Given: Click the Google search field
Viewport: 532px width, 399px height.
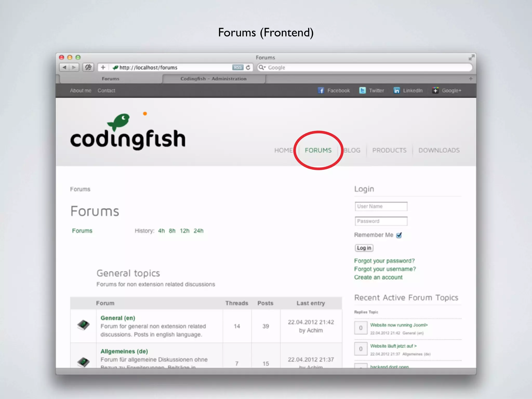Looking at the screenshot, I should 365,68.
